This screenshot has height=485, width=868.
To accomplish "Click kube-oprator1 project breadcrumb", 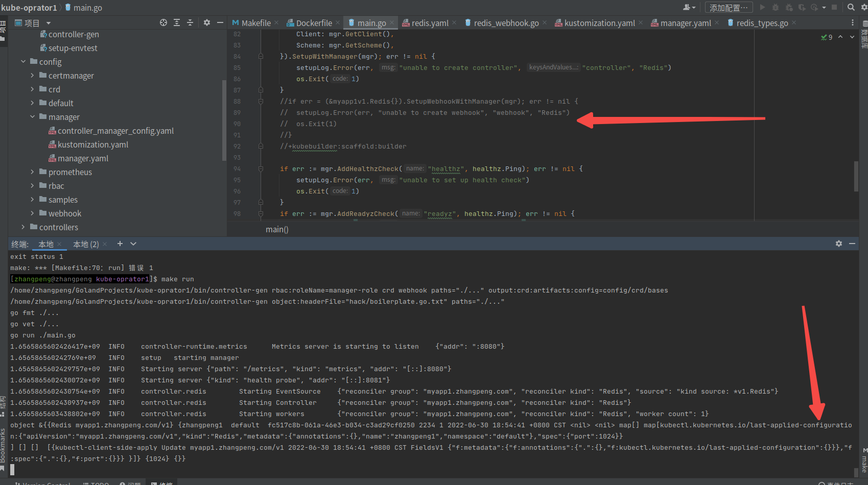I will pos(29,8).
